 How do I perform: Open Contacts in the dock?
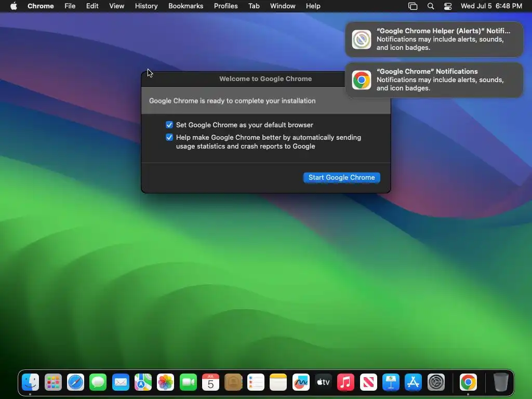(x=233, y=382)
